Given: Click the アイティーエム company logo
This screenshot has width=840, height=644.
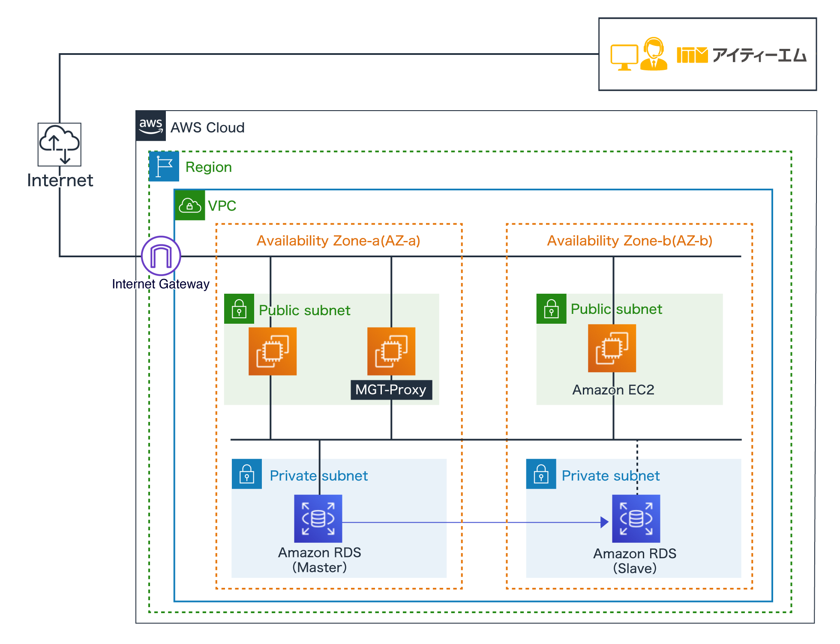Looking at the screenshot, I should tap(742, 55).
